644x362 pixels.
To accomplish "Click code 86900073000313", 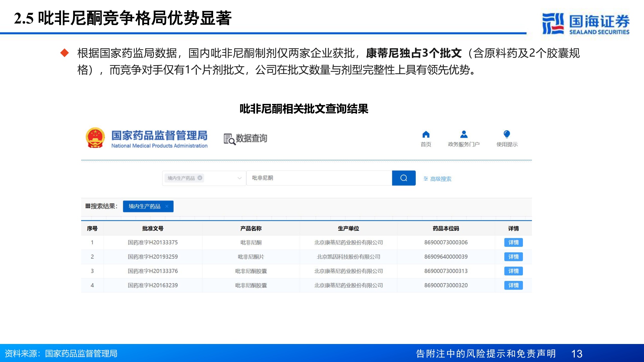I will [x=446, y=271].
